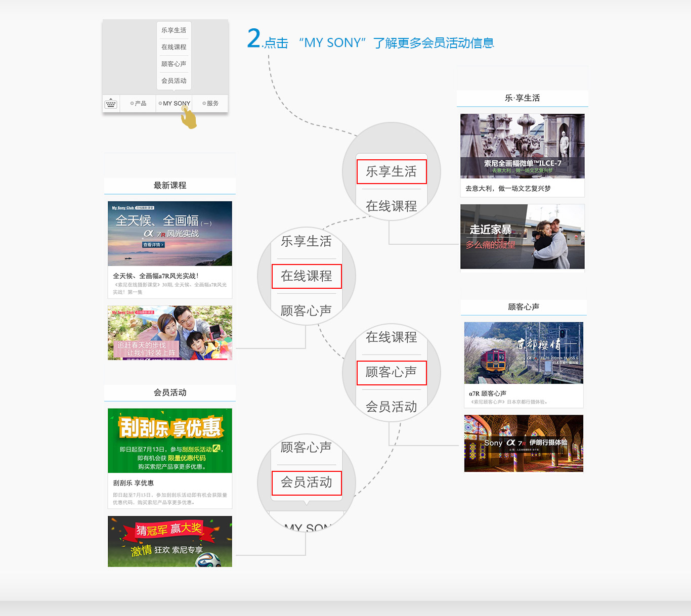Click the 日本京都行摄体验 description text

[509, 402]
